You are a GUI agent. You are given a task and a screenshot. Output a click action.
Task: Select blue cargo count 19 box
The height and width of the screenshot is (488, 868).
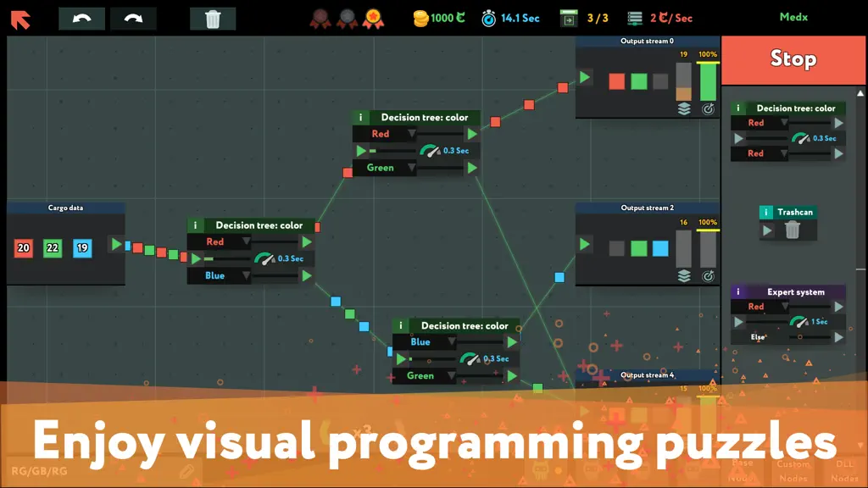click(x=82, y=248)
